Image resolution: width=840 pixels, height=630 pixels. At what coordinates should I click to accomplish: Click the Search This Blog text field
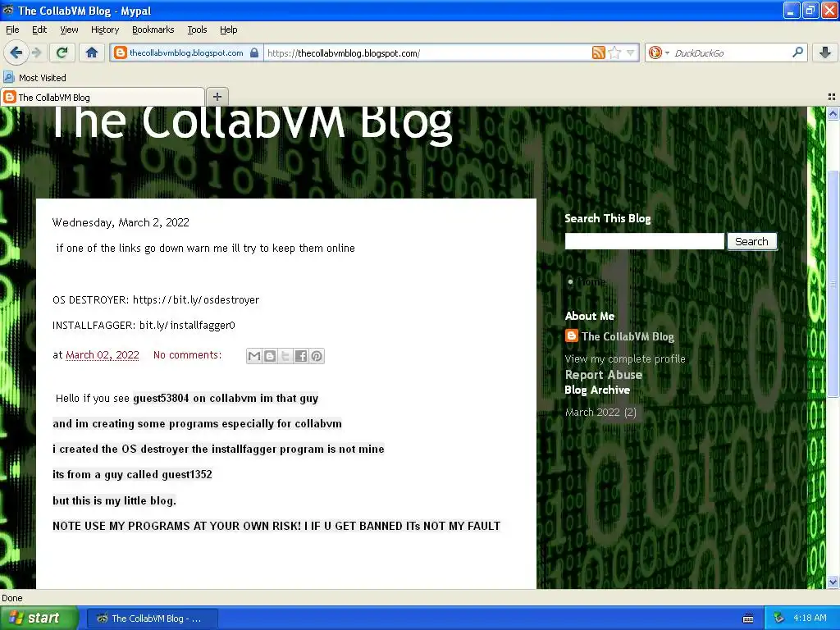tap(644, 241)
